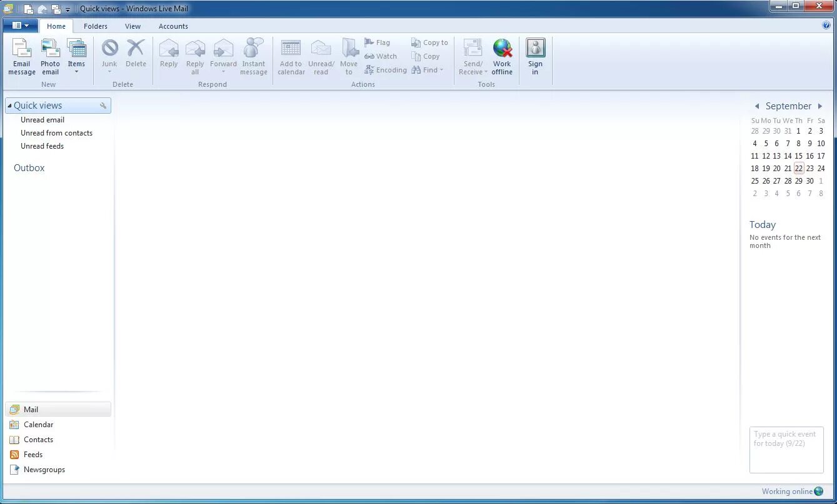The image size is (837, 504).
Task: Click the New email quick access icon
Action: point(29,9)
